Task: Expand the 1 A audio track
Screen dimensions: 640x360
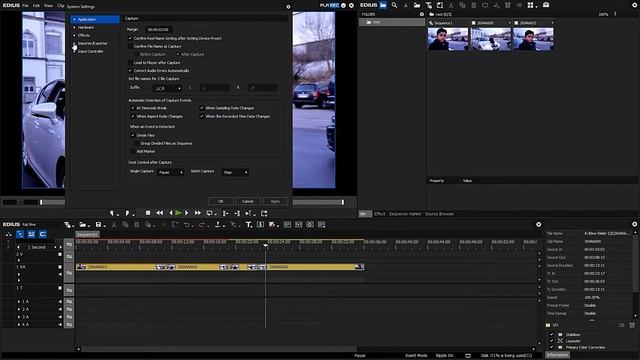Action: pyautogui.click(x=19, y=302)
